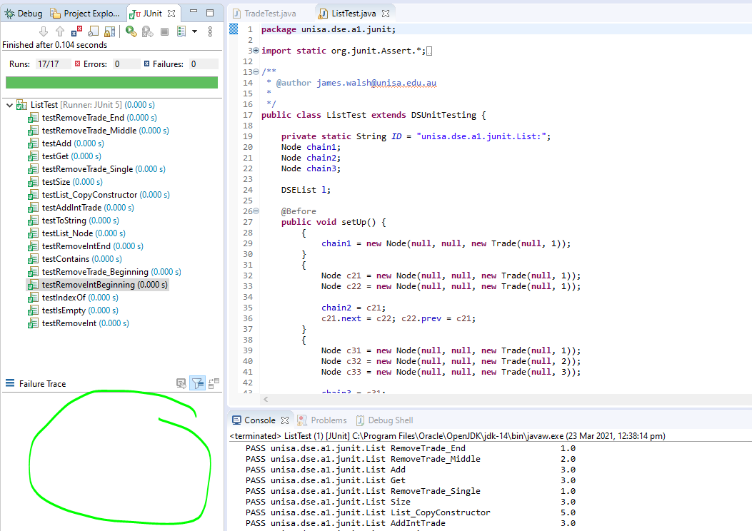
Task: Select testRemoveTrade_Beginning test result
Action: [104, 272]
